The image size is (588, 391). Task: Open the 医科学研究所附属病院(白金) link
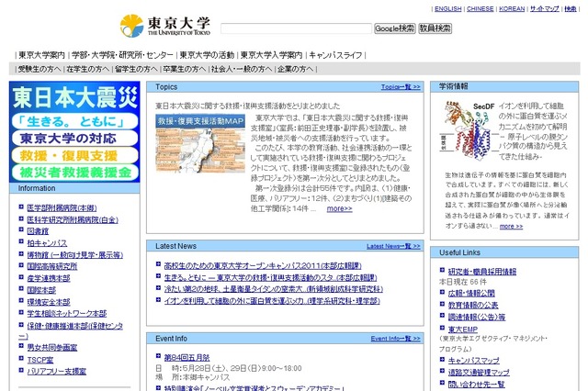73,220
